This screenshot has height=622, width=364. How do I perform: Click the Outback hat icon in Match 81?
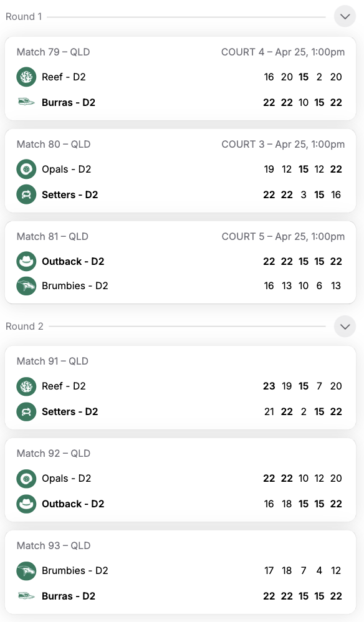[26, 261]
